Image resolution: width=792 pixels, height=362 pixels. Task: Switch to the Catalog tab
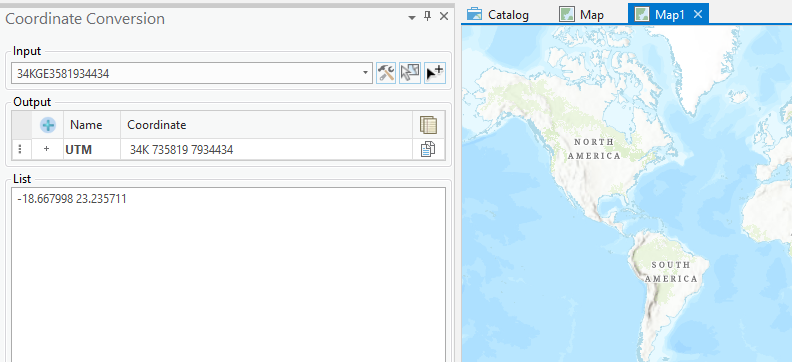[498, 15]
